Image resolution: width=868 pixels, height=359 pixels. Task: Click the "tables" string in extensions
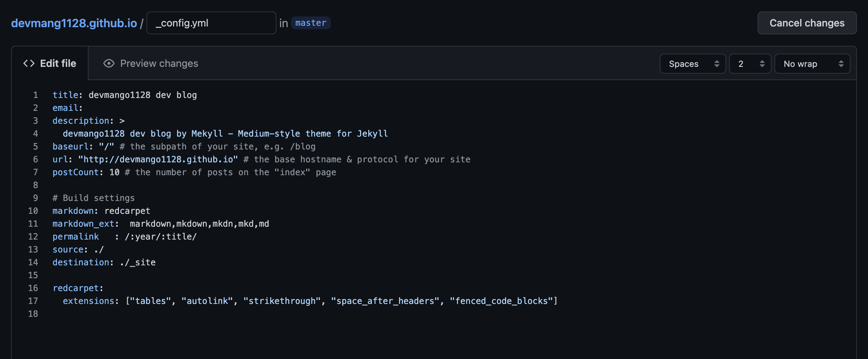click(151, 301)
